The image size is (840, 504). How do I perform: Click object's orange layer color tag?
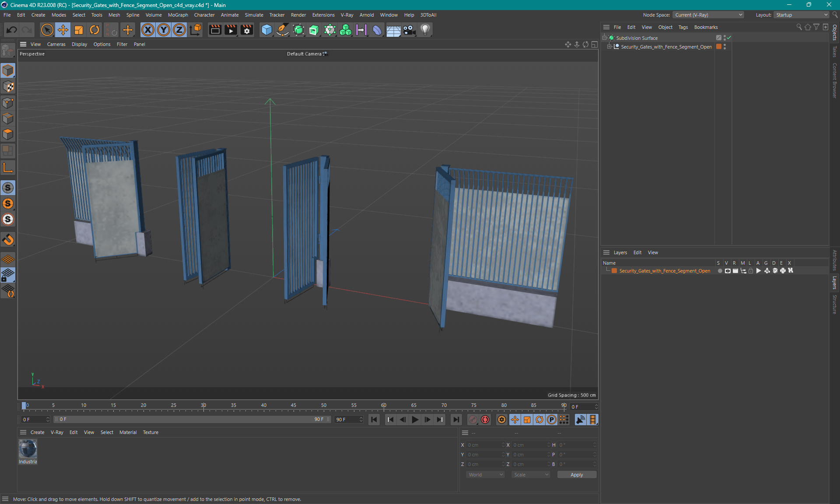(719, 46)
